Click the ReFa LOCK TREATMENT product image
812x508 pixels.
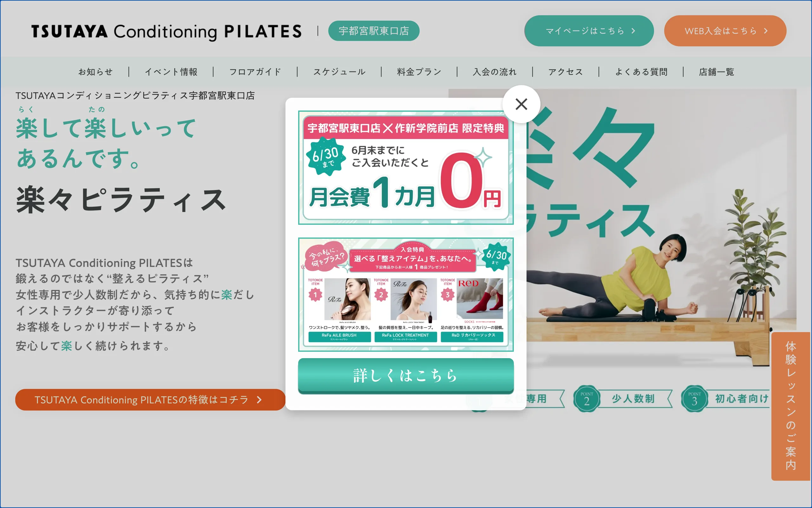[413, 299]
